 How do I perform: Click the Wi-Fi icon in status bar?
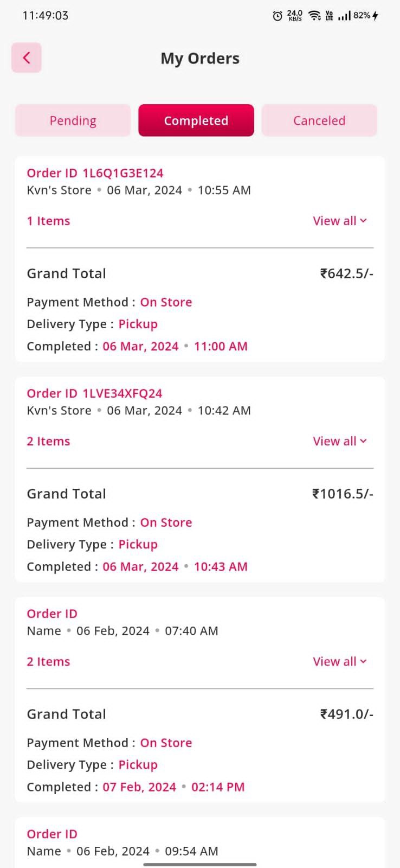pyautogui.click(x=314, y=16)
